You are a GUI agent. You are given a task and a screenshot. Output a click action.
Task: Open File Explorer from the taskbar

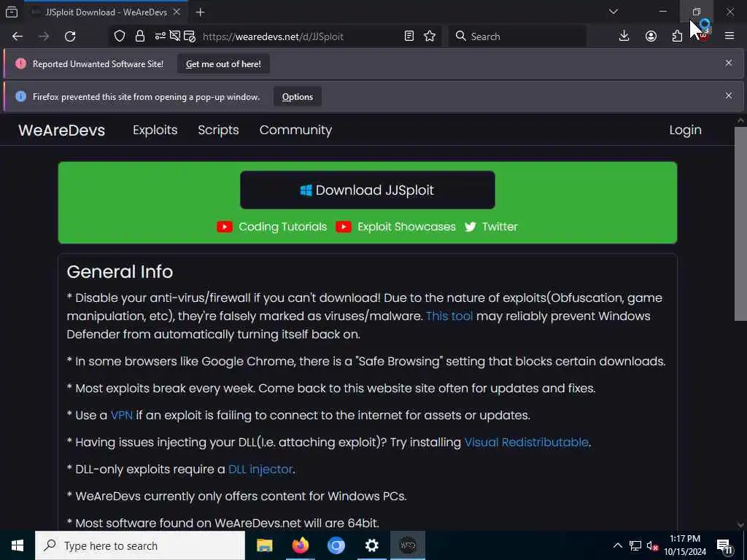pos(264,545)
